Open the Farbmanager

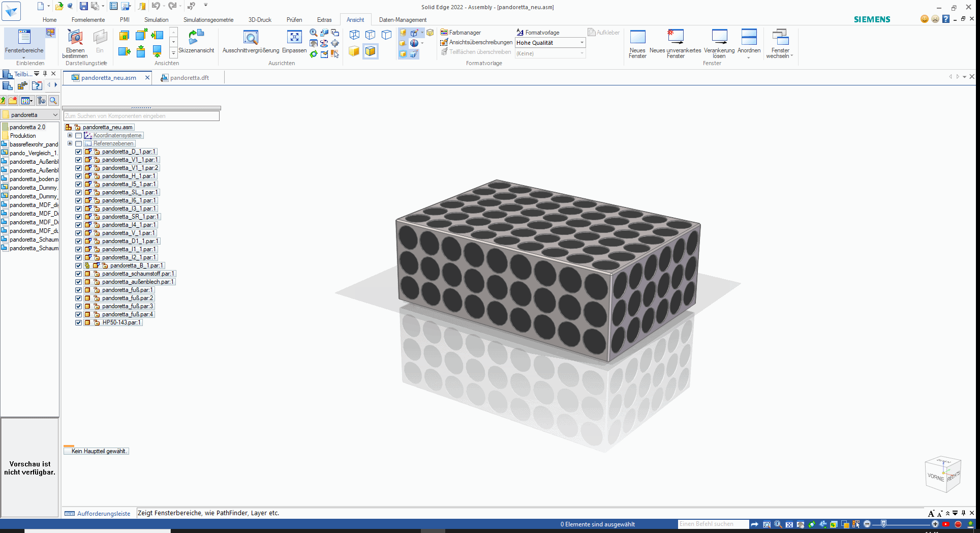coord(461,33)
